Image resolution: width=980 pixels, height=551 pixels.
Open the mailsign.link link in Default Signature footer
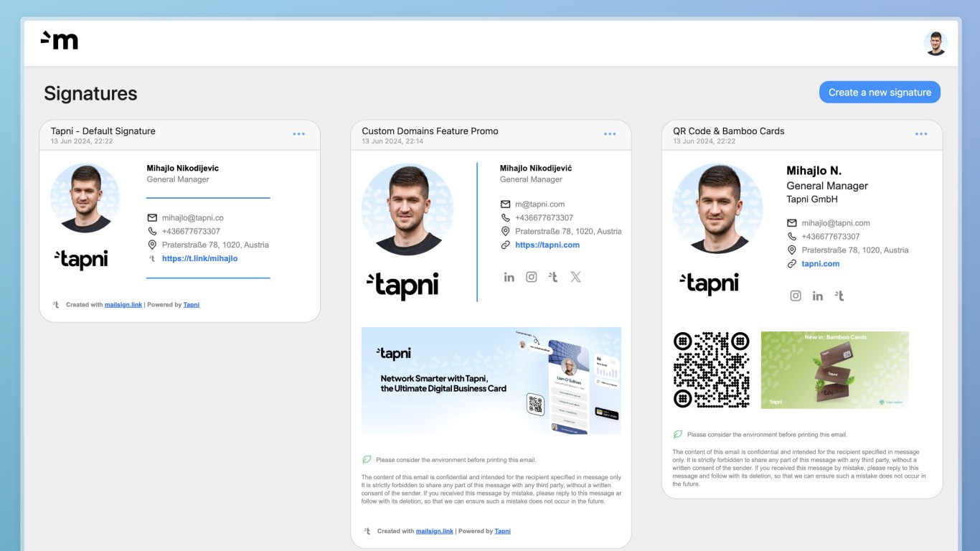pyautogui.click(x=123, y=305)
